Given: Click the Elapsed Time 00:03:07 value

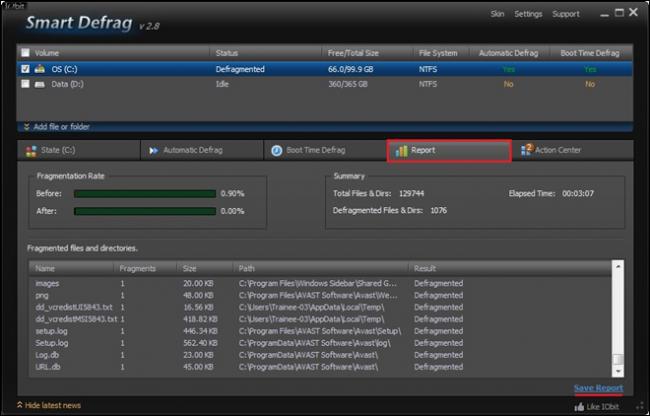Looking at the screenshot, I should [x=578, y=193].
